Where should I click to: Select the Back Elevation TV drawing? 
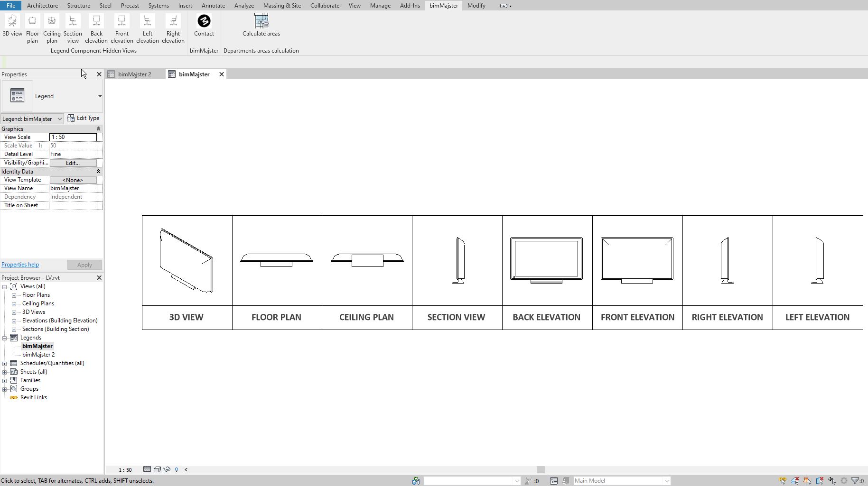[x=546, y=260]
